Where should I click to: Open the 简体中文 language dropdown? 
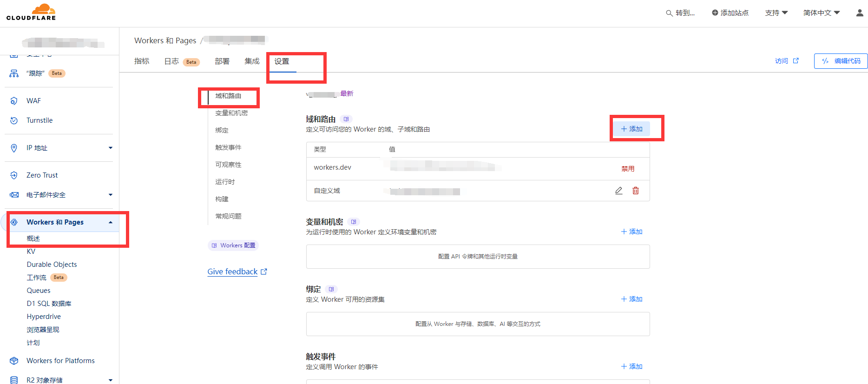822,13
